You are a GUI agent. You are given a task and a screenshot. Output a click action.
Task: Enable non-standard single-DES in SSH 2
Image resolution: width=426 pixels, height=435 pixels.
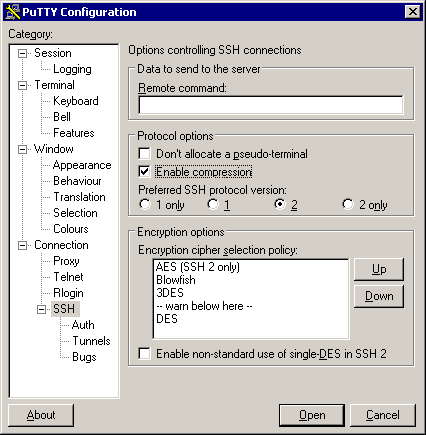(x=144, y=353)
